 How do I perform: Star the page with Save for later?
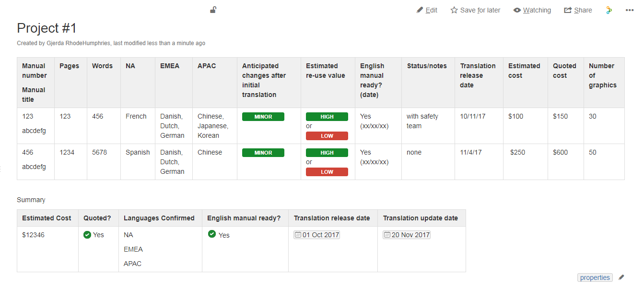pyautogui.click(x=475, y=10)
